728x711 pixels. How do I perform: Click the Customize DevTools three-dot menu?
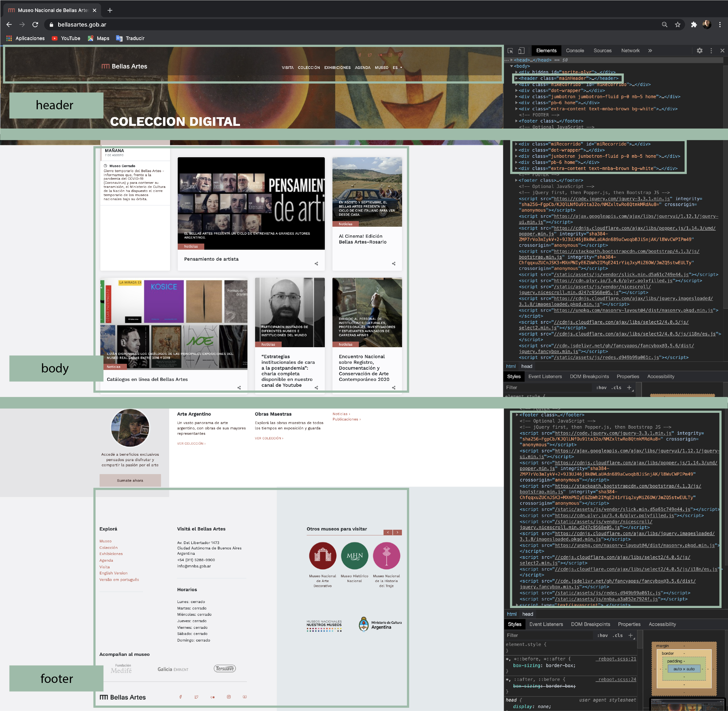[711, 50]
